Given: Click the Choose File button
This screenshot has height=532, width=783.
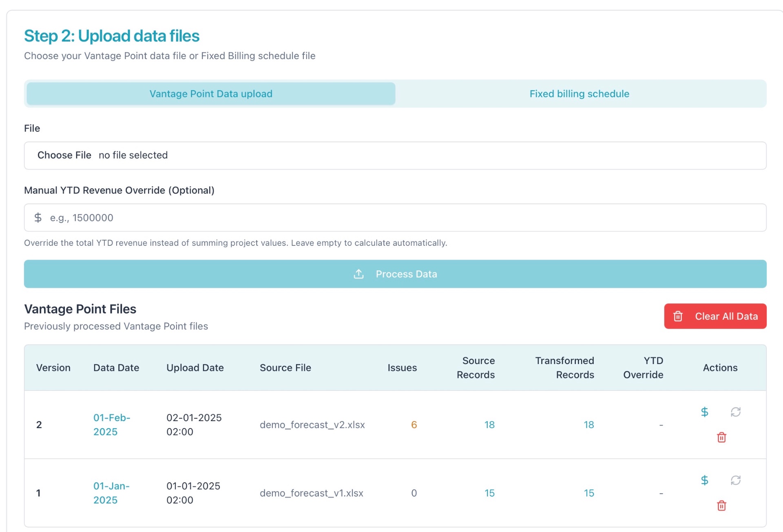Looking at the screenshot, I should point(64,155).
